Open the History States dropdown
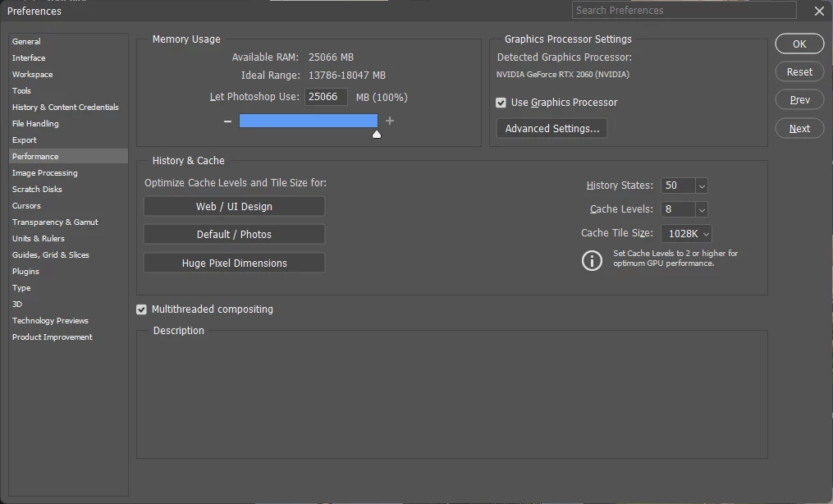Image resolution: width=833 pixels, height=504 pixels. coord(702,186)
